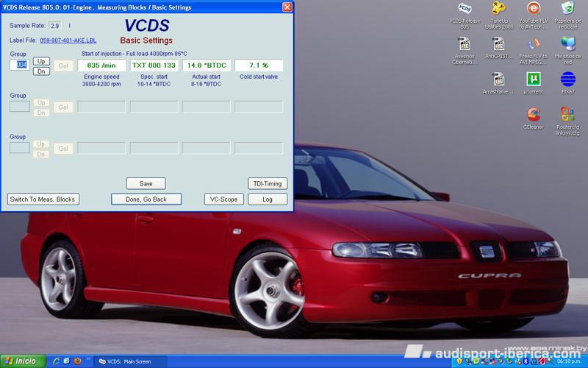Launch CCleaner desktop shortcut
The image size is (588, 368).
click(x=534, y=118)
